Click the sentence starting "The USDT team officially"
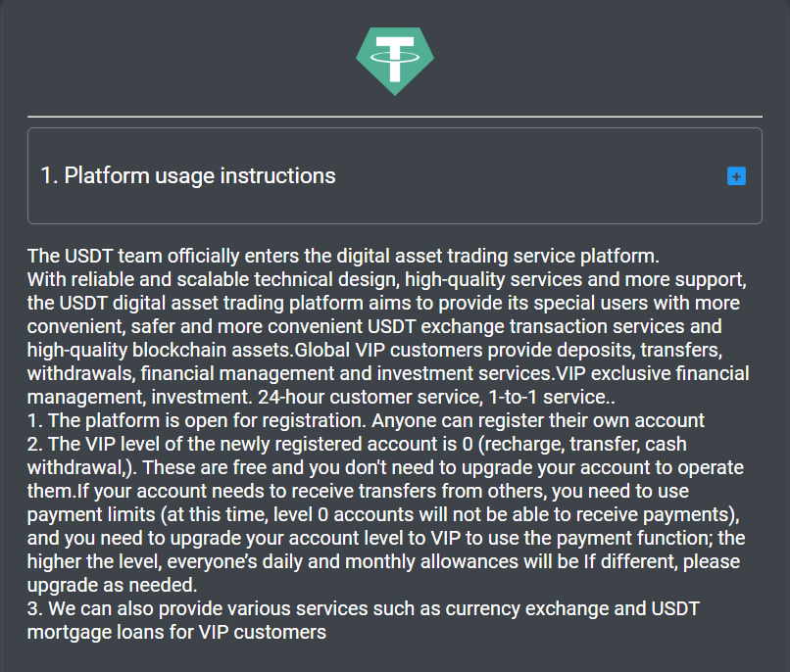The width and height of the screenshot is (790, 672). click(x=343, y=257)
